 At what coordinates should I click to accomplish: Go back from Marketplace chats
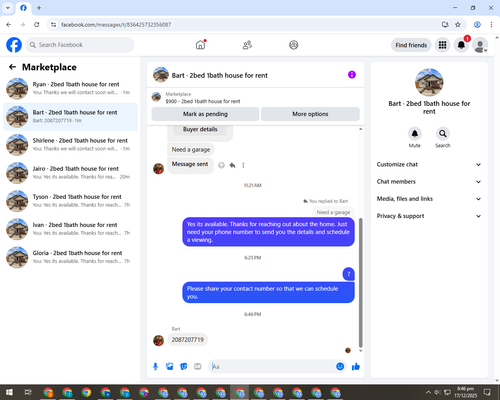pyautogui.click(x=12, y=67)
